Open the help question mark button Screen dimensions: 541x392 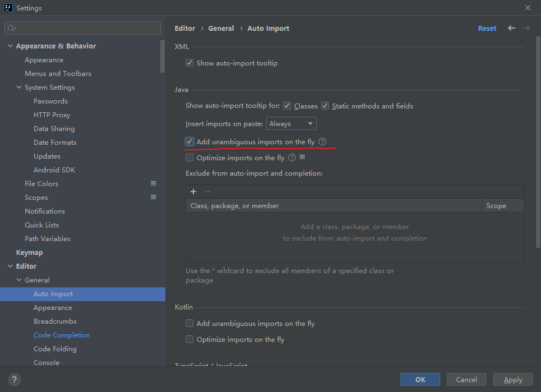[x=14, y=379]
